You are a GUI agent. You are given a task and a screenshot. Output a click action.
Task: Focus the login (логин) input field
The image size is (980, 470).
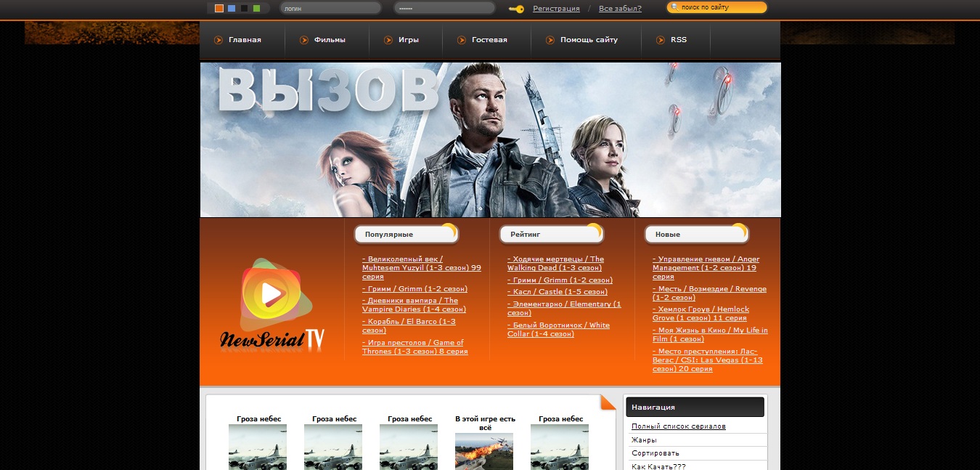click(x=330, y=9)
